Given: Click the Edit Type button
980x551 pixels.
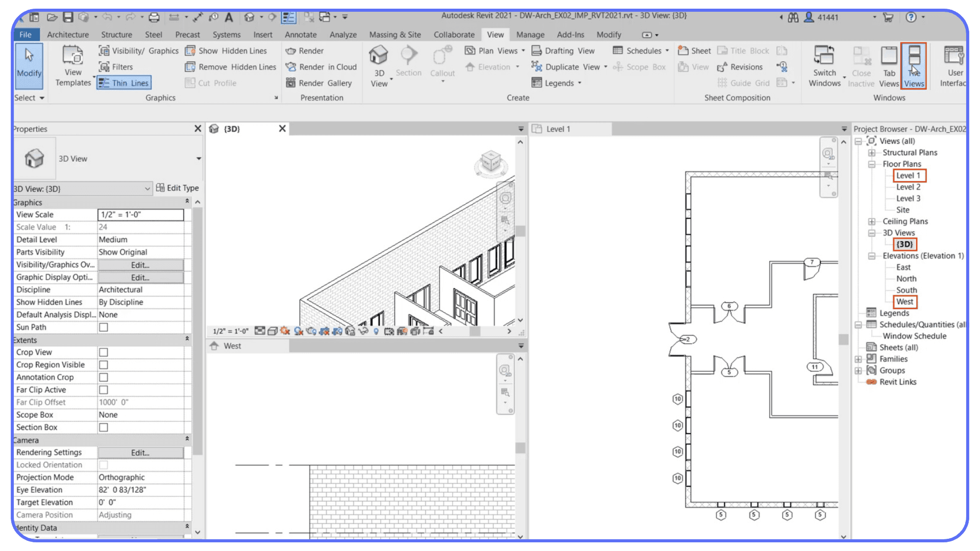Looking at the screenshot, I should coord(178,188).
